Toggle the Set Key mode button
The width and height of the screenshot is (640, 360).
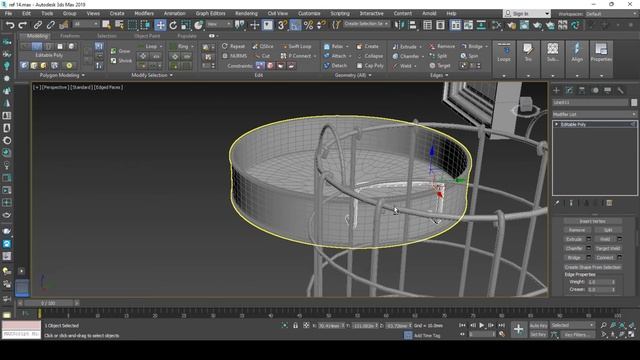coord(538,334)
